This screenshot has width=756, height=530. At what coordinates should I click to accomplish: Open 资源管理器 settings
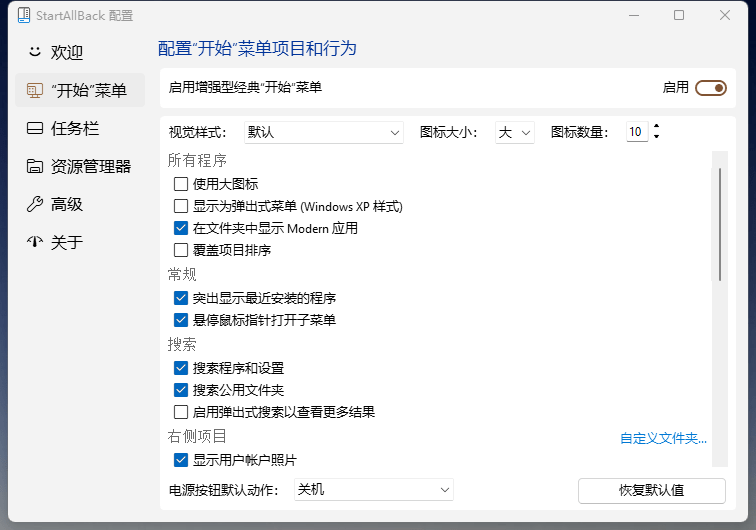(x=80, y=166)
